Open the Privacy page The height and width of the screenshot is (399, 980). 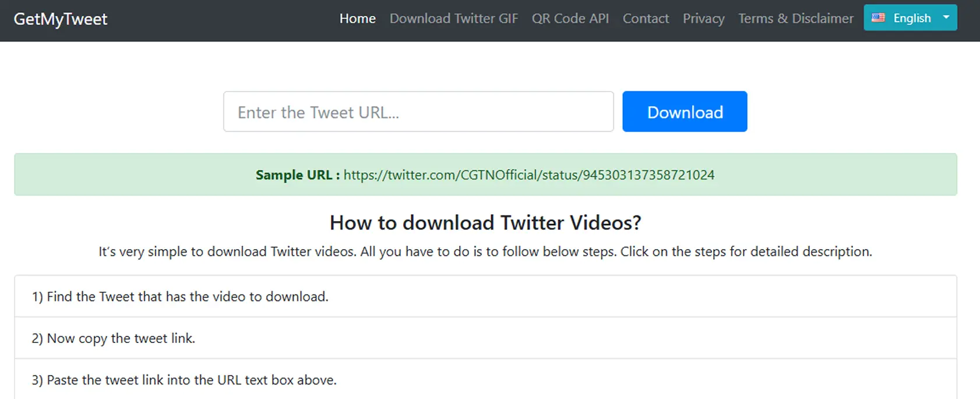704,19
